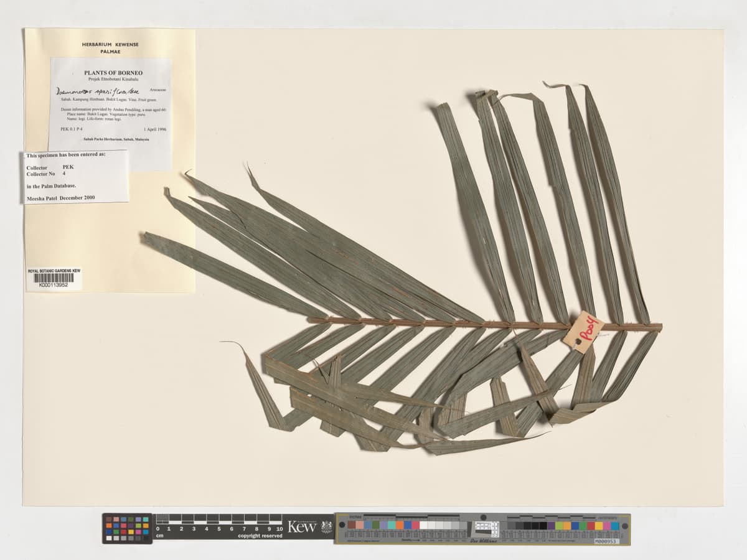
Task: Click the date '1 April 1996'
Action: 154,129
